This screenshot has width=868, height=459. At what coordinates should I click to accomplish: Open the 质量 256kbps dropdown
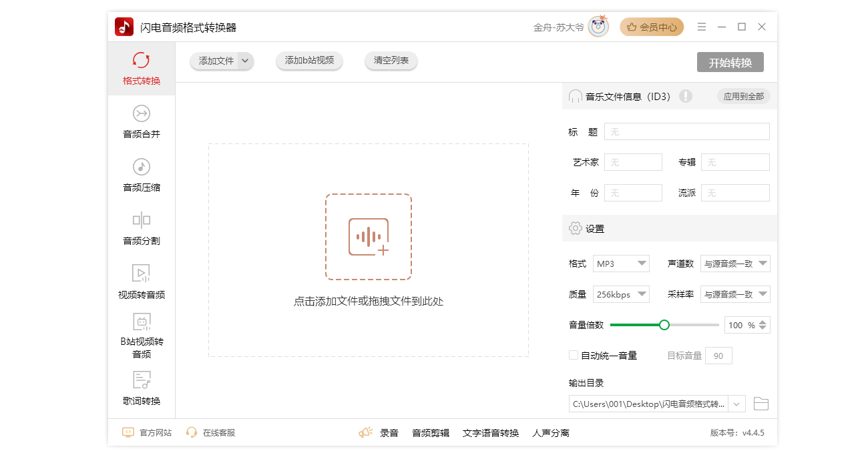[621, 294]
